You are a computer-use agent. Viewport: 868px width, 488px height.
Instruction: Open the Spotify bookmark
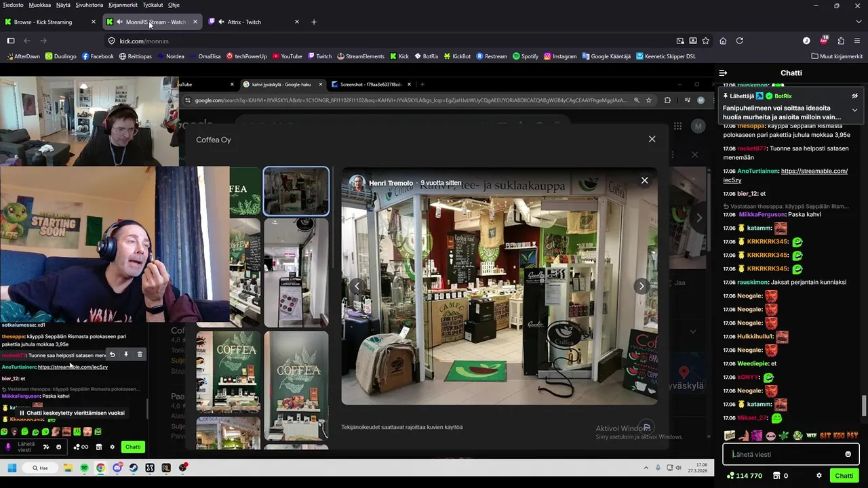click(526, 56)
